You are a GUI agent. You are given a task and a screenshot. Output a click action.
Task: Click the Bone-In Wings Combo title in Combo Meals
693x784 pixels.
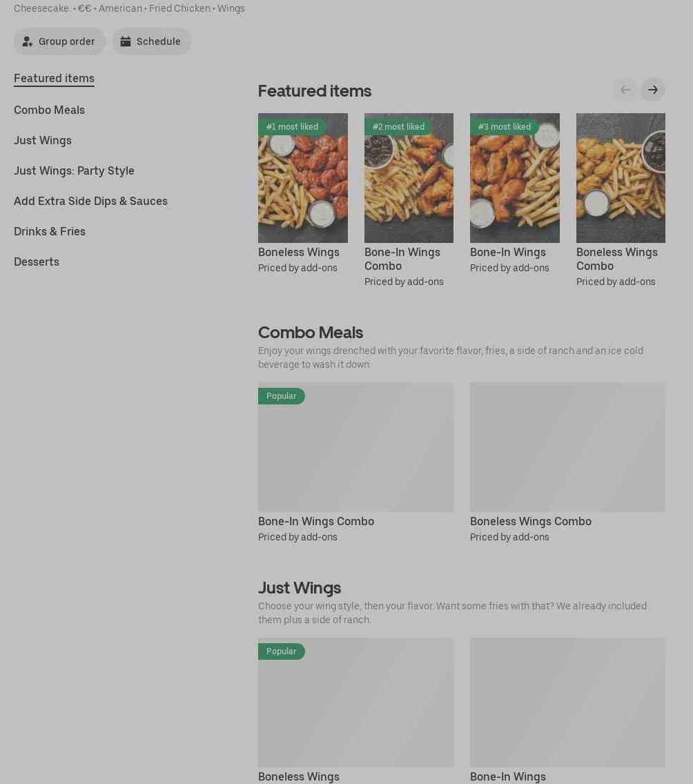(x=316, y=522)
